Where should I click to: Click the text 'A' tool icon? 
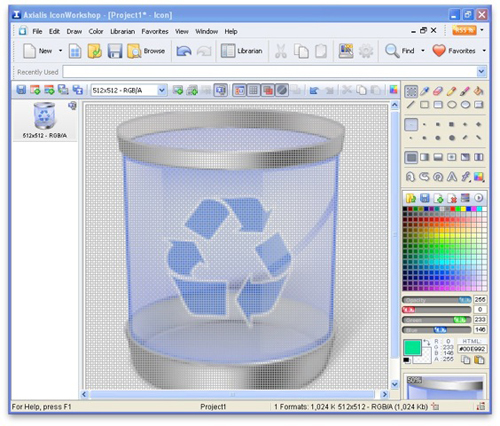pos(452,177)
